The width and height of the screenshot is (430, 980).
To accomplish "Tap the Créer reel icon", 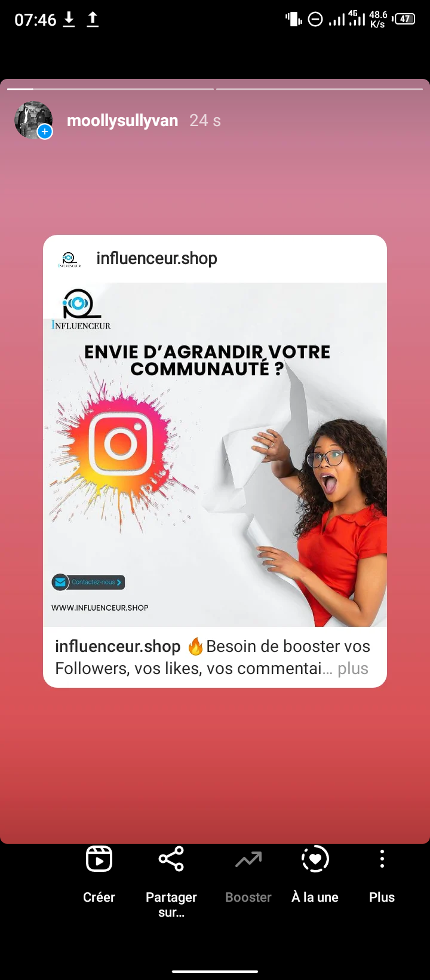I will [x=99, y=859].
